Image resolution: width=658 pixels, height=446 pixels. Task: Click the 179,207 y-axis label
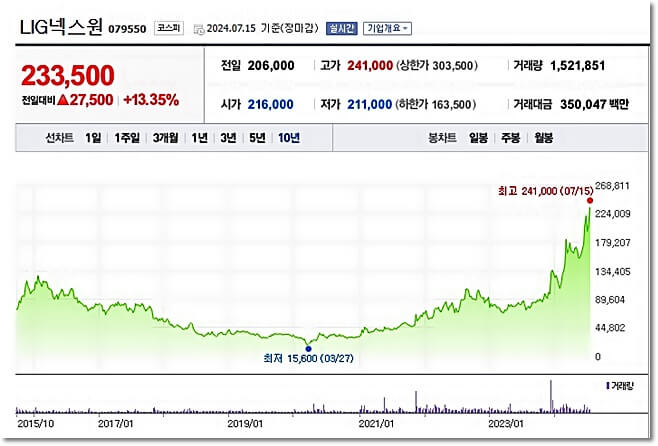tap(613, 243)
